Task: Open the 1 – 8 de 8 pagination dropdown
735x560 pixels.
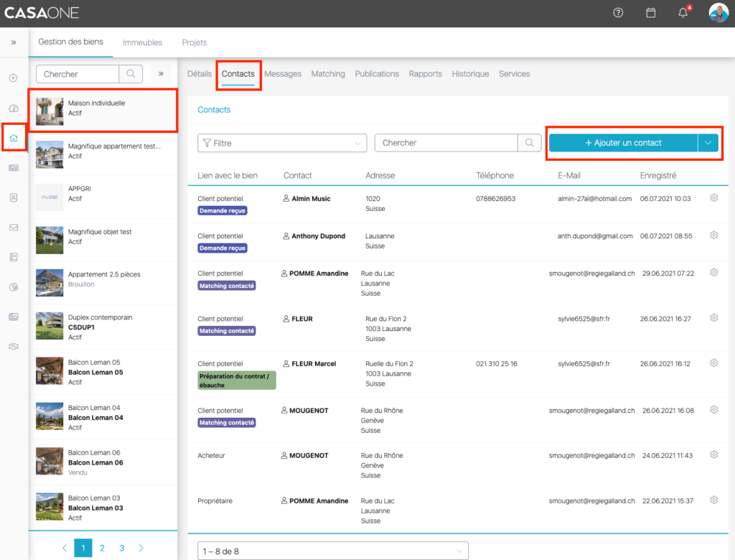Action: (332, 551)
